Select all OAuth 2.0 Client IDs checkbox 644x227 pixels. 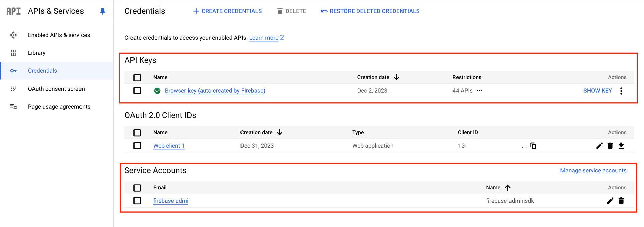(137, 133)
